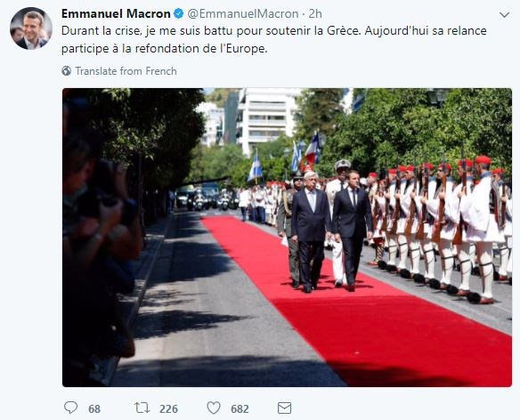Viewport: 520px width, 420px height.
Task: Open Emmanuel Macron display name link
Action: click(116, 13)
